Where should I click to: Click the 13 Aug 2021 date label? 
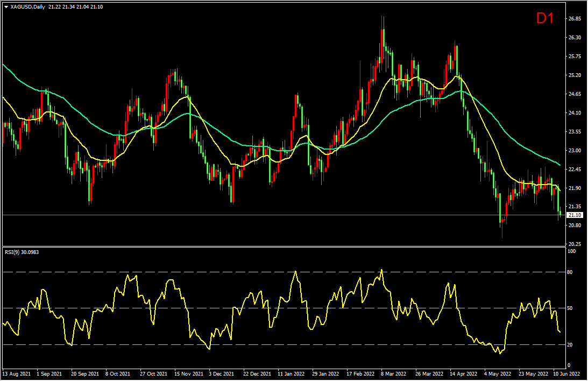pos(17,374)
